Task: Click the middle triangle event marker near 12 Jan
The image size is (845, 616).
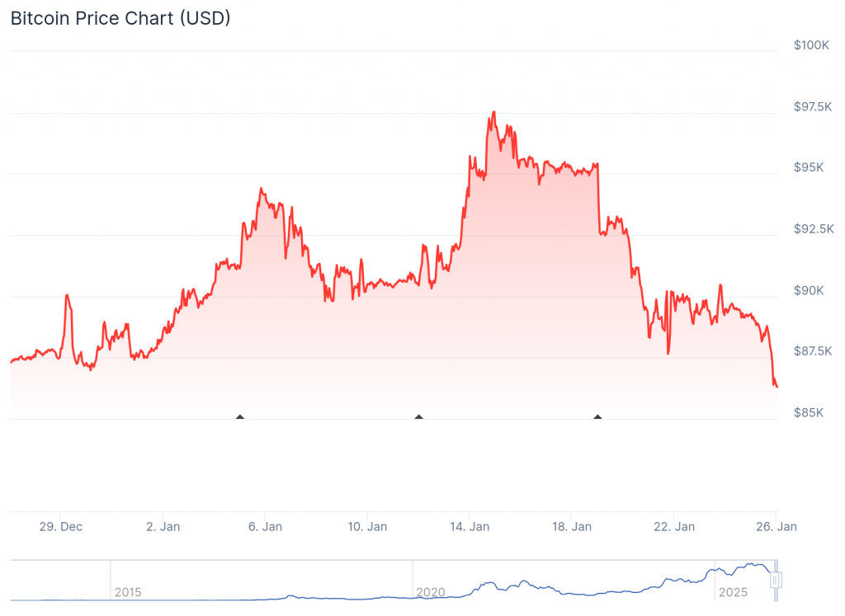Action: [419, 417]
